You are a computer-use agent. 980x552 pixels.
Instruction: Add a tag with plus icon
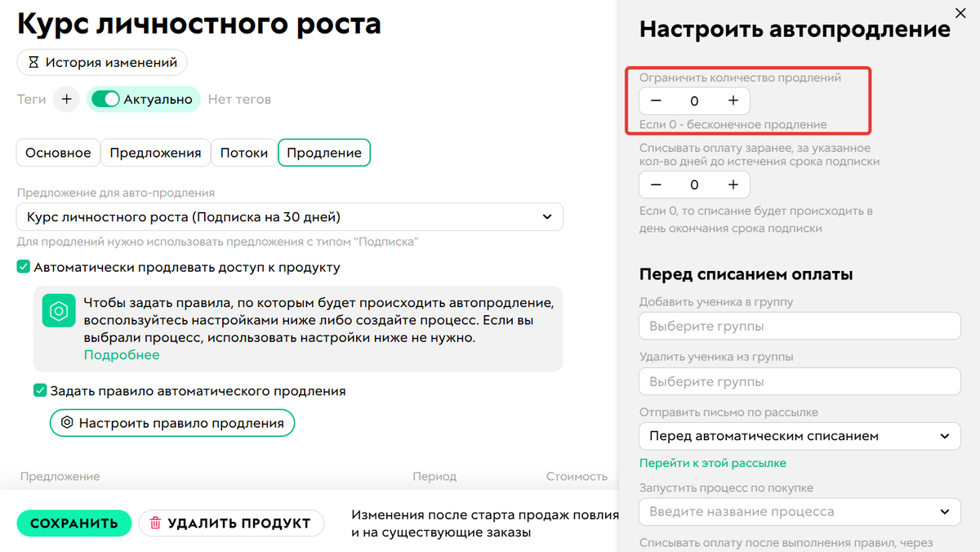(x=67, y=100)
